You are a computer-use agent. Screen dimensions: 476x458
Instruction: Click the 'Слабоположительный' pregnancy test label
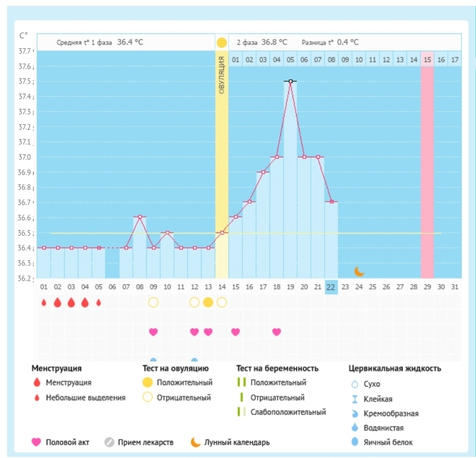287,412
